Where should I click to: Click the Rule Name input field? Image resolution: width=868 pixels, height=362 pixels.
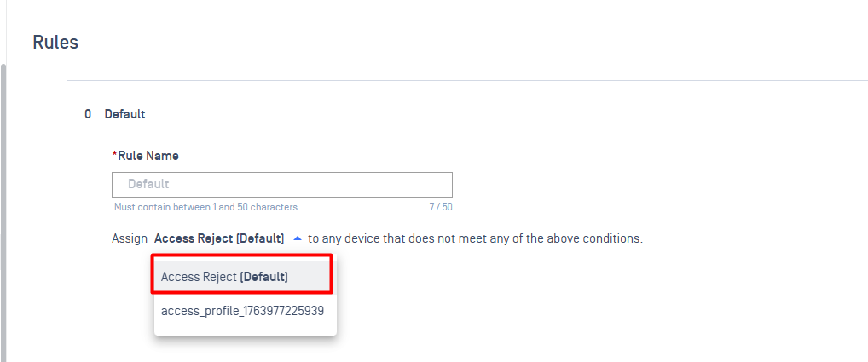coord(281,185)
